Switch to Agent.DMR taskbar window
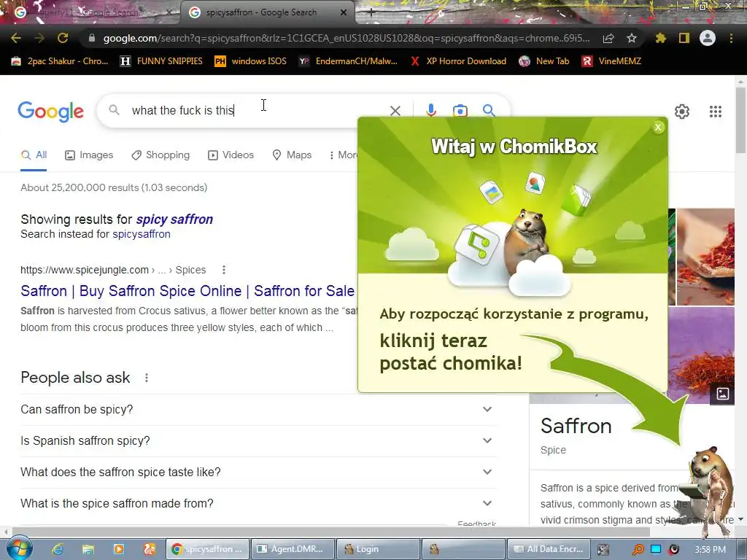 292,549
